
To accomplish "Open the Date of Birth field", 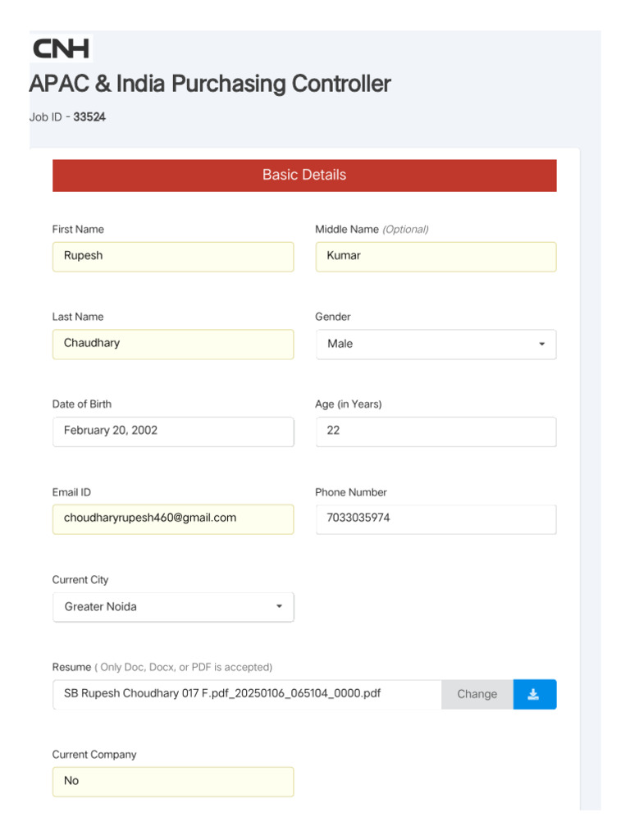I will 173,431.
